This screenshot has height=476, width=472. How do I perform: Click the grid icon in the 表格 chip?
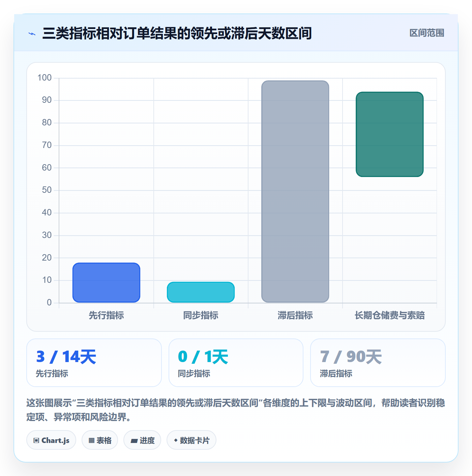pyautogui.click(x=91, y=440)
